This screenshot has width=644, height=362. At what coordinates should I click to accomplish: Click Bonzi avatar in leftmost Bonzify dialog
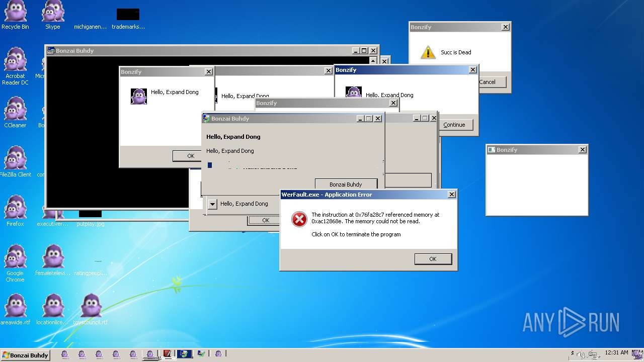pyautogui.click(x=139, y=96)
